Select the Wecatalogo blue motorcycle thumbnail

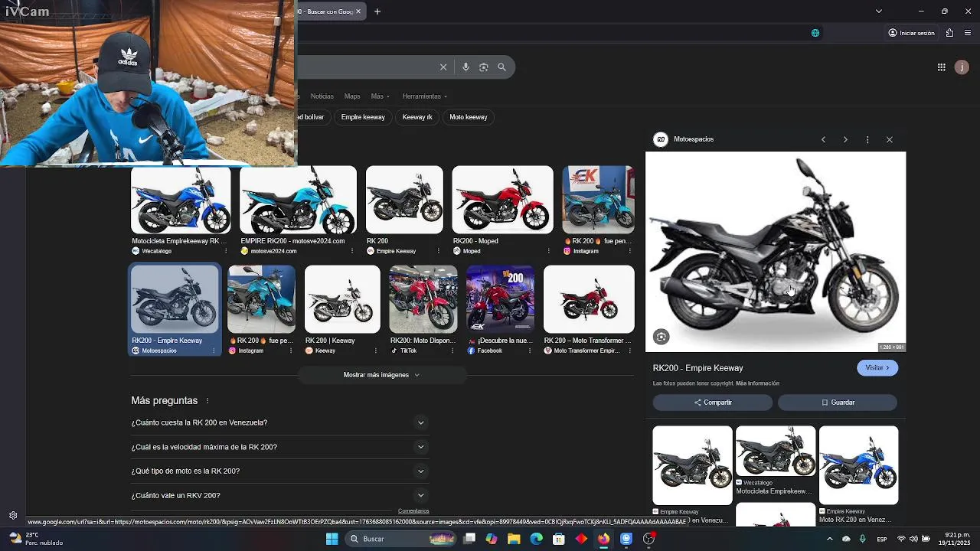pos(181,200)
